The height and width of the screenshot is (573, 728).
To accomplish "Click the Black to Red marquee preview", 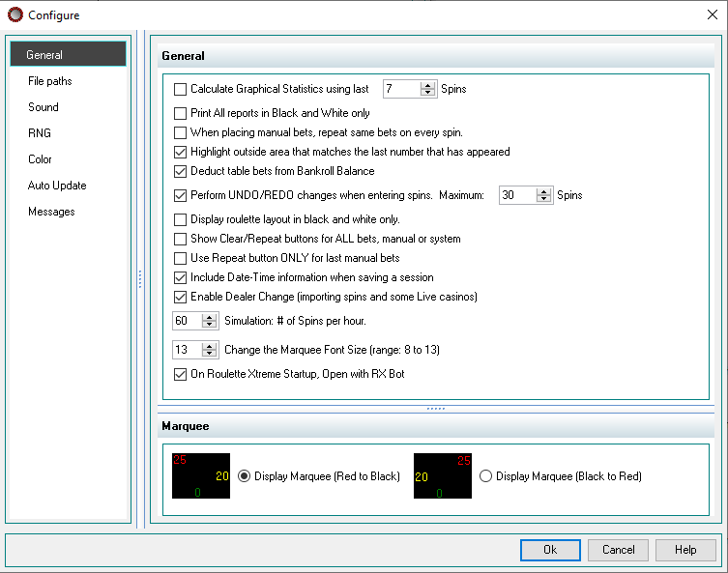I will pos(443,476).
